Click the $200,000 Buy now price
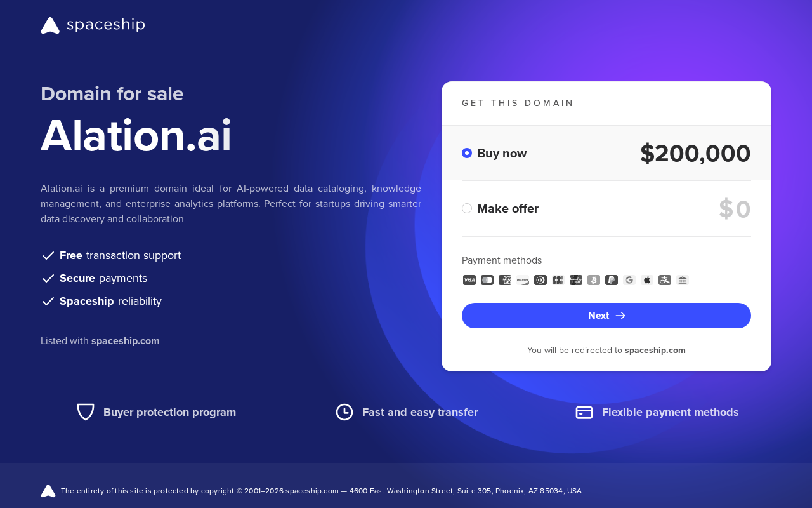812x508 pixels. [x=695, y=154]
